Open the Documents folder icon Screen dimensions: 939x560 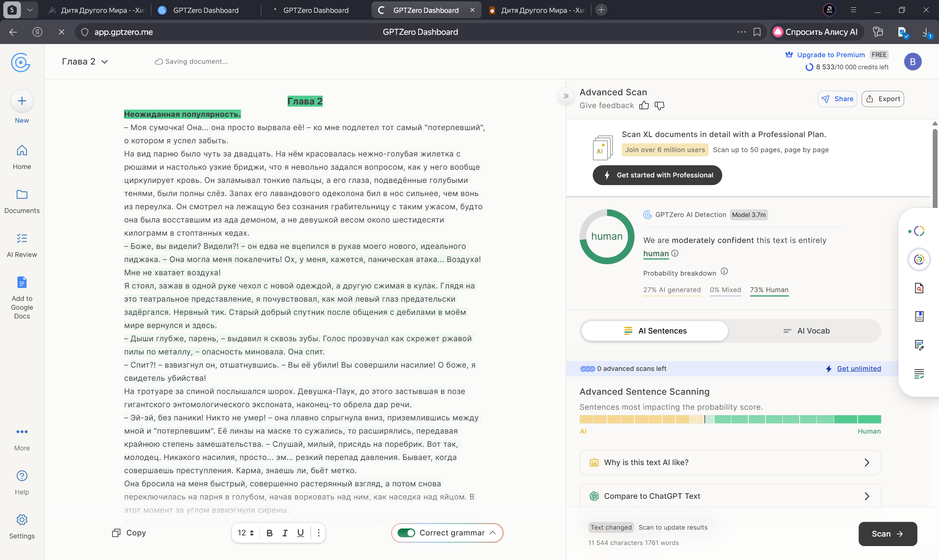pyautogui.click(x=22, y=195)
